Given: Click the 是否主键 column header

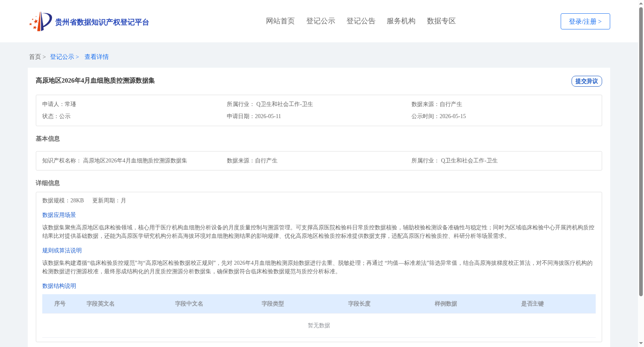Looking at the screenshot, I should click(x=533, y=304).
